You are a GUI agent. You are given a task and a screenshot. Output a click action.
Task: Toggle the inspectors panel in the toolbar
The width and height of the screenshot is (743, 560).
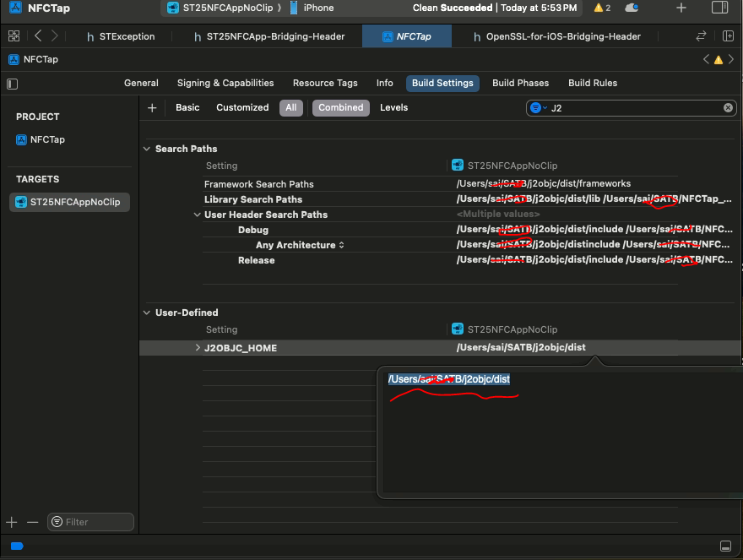pos(719,8)
